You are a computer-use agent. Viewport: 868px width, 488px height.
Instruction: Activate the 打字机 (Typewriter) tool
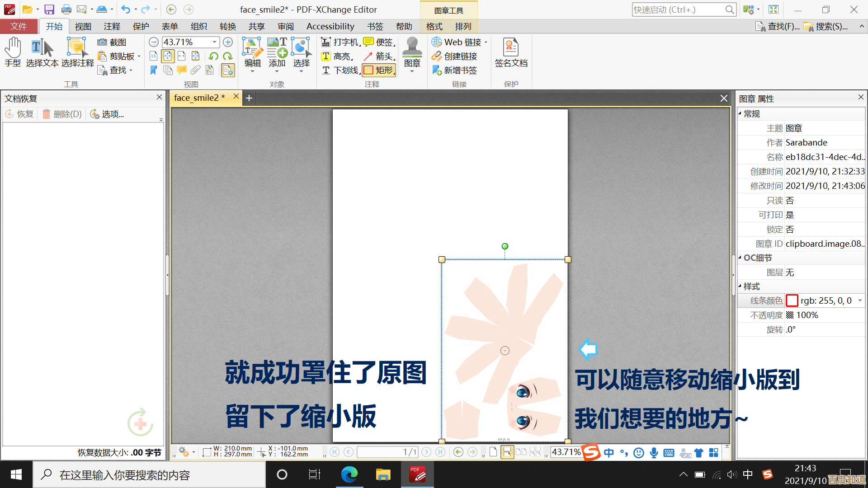click(x=340, y=42)
